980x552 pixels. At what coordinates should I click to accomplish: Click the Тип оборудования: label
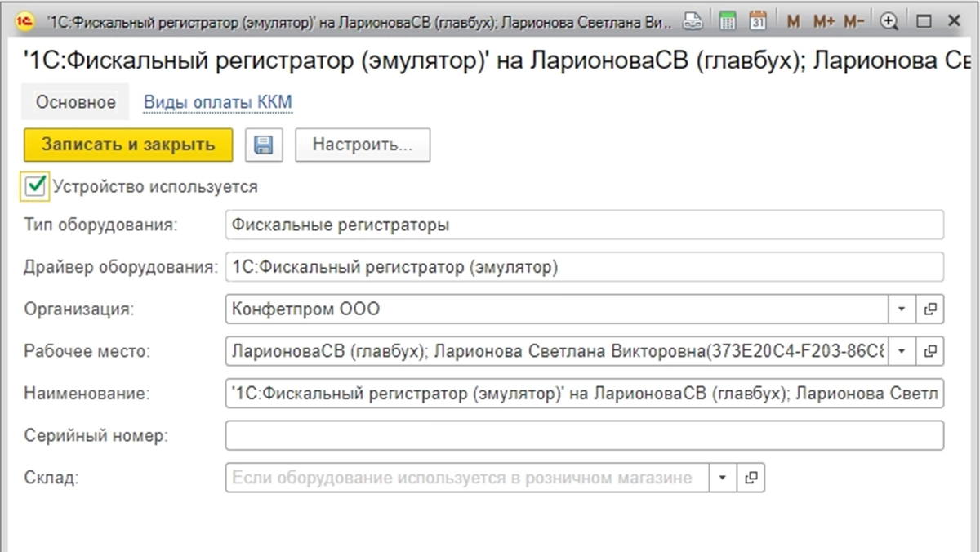tap(100, 225)
